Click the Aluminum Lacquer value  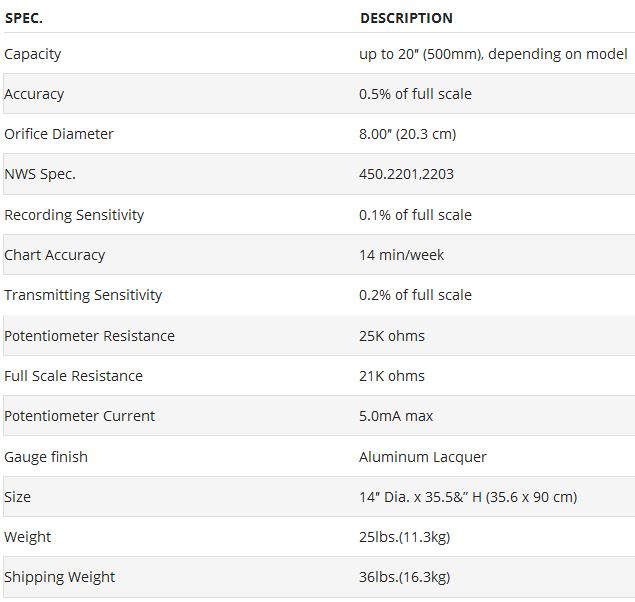[x=423, y=457]
